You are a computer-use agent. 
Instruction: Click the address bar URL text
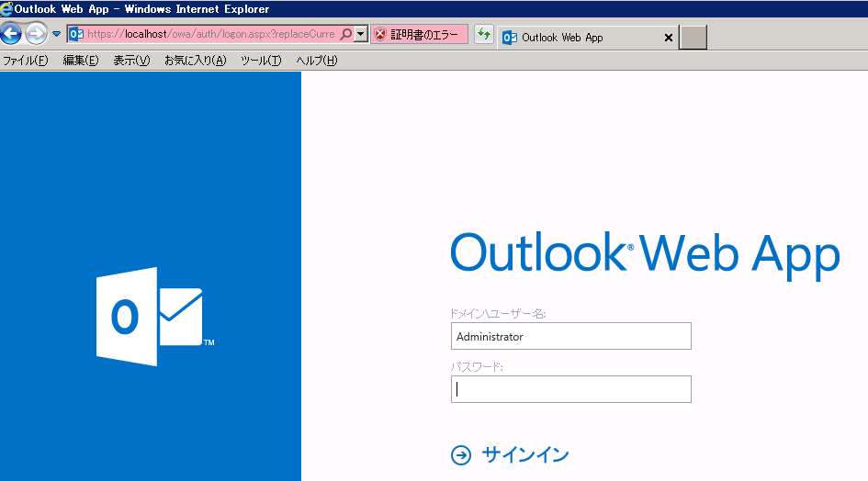(210, 35)
